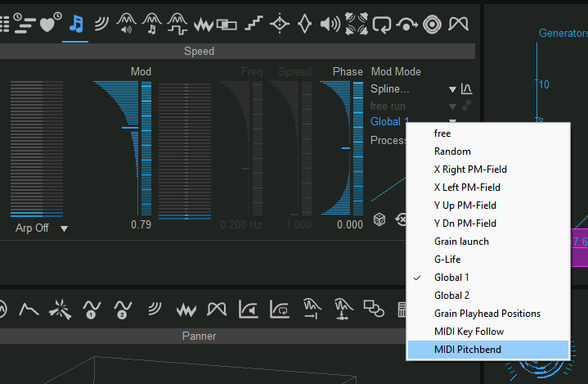Click the Generators label
Image resolution: width=588 pixels, height=384 pixels.
(x=563, y=33)
